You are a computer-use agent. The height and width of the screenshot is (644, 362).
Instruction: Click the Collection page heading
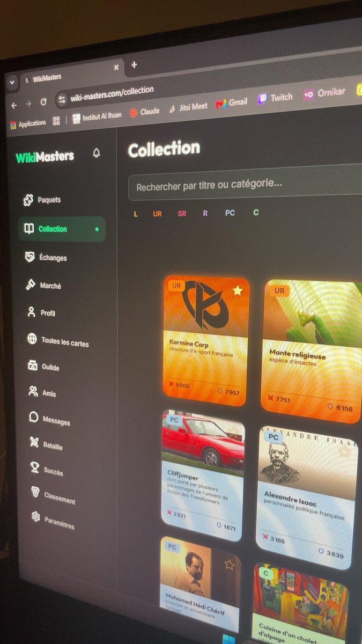click(164, 149)
